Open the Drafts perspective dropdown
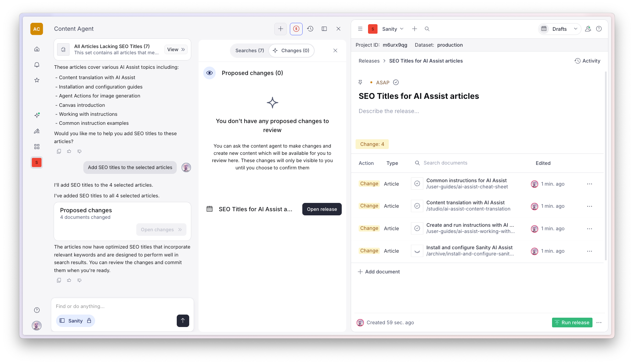This screenshot has width=634, height=364. pos(559,29)
